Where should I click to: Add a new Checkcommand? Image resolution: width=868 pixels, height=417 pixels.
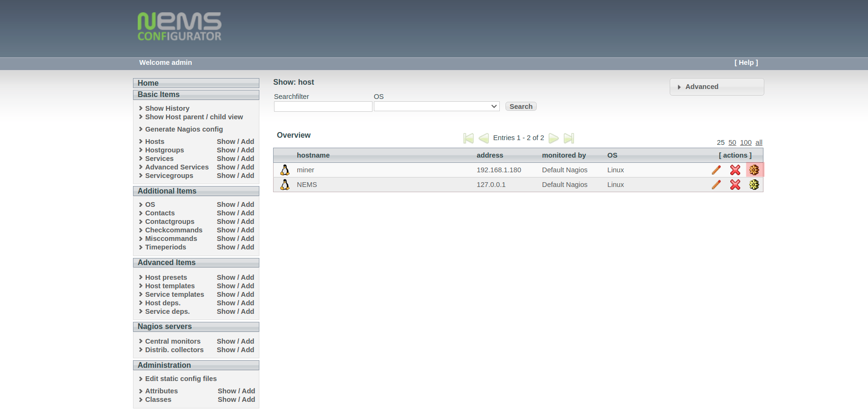[x=248, y=230]
